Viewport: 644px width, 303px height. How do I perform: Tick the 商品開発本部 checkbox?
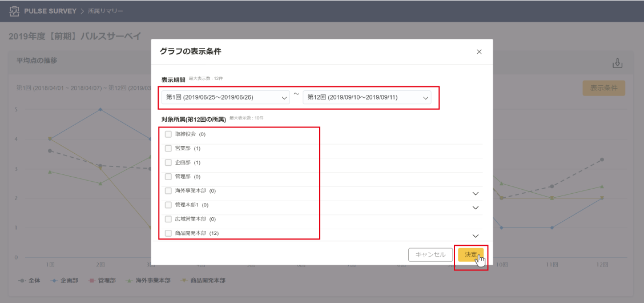168,233
